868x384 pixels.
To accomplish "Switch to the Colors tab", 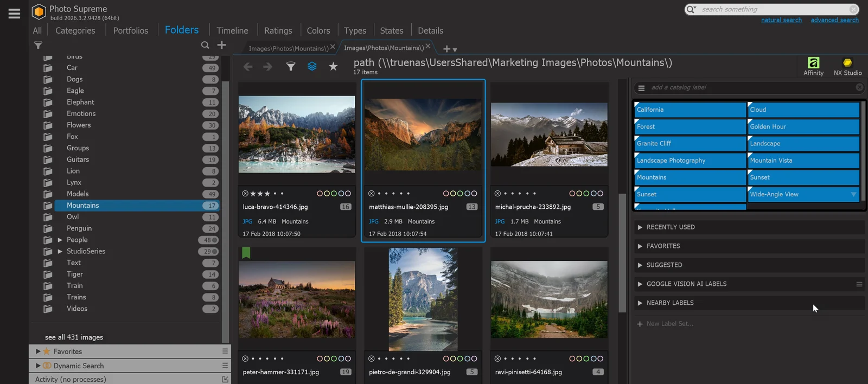I will pyautogui.click(x=318, y=31).
